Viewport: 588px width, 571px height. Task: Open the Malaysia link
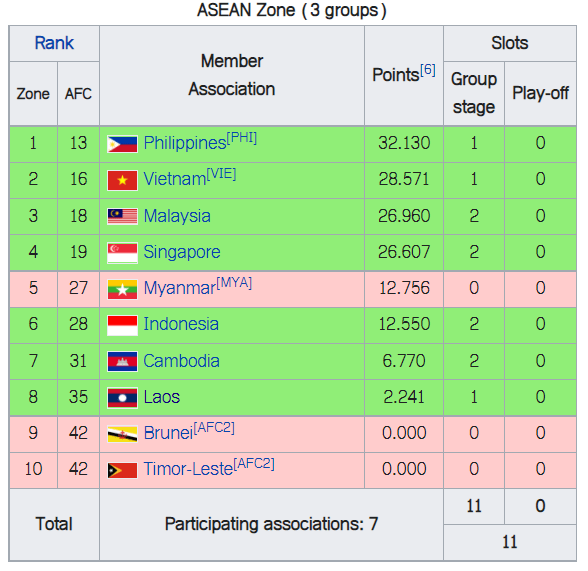coord(177,216)
